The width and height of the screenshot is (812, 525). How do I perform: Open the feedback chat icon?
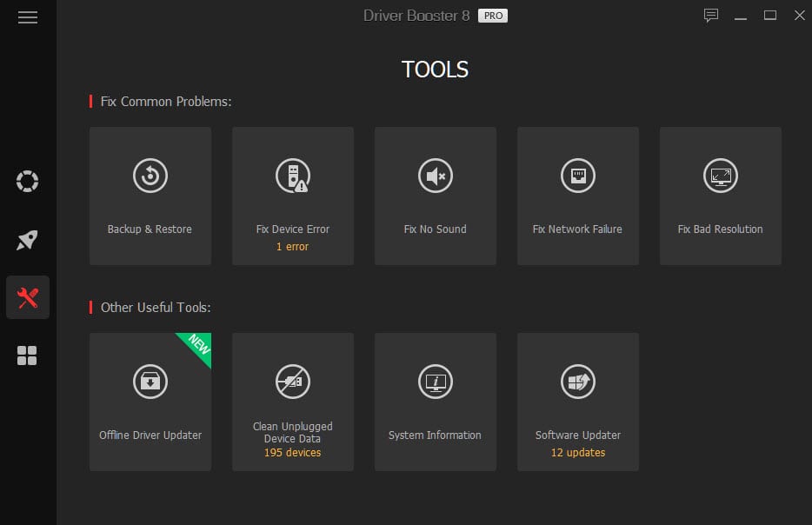click(710, 16)
